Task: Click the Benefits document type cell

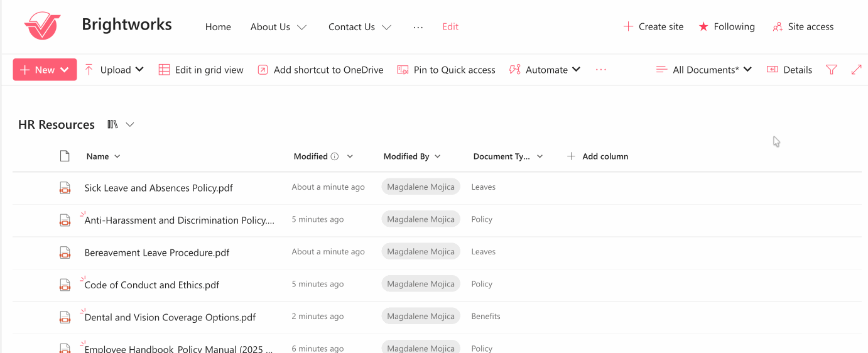Action: (486, 316)
